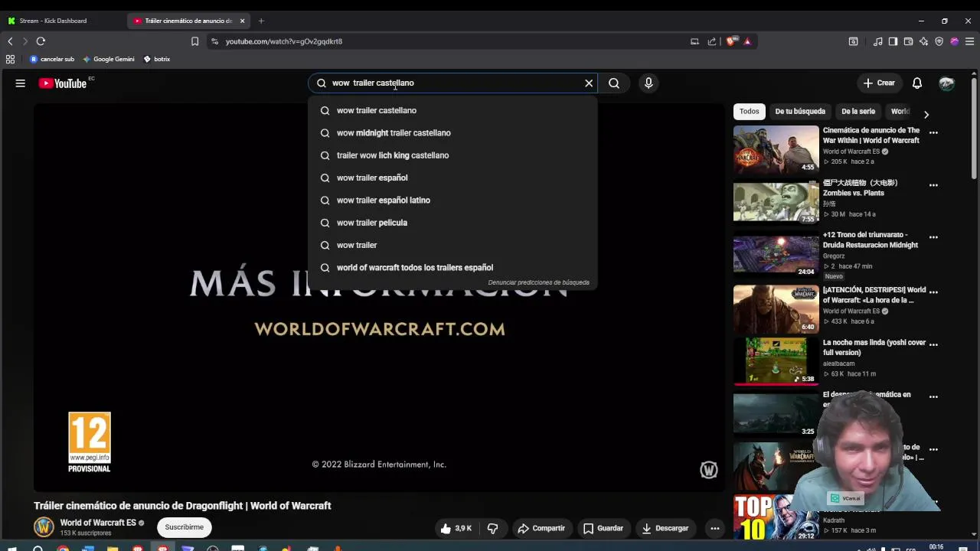The image size is (980, 551).
Task: Click the Descargar download button
Action: [665, 529]
